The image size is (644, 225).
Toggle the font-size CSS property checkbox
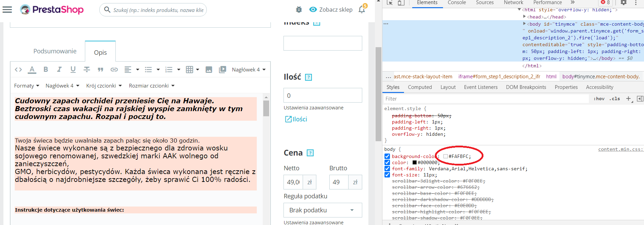point(387,175)
